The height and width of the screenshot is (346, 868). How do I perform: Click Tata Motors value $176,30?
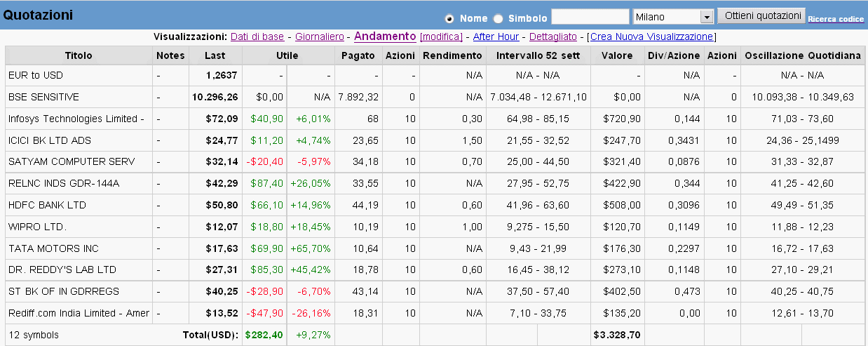(624, 248)
